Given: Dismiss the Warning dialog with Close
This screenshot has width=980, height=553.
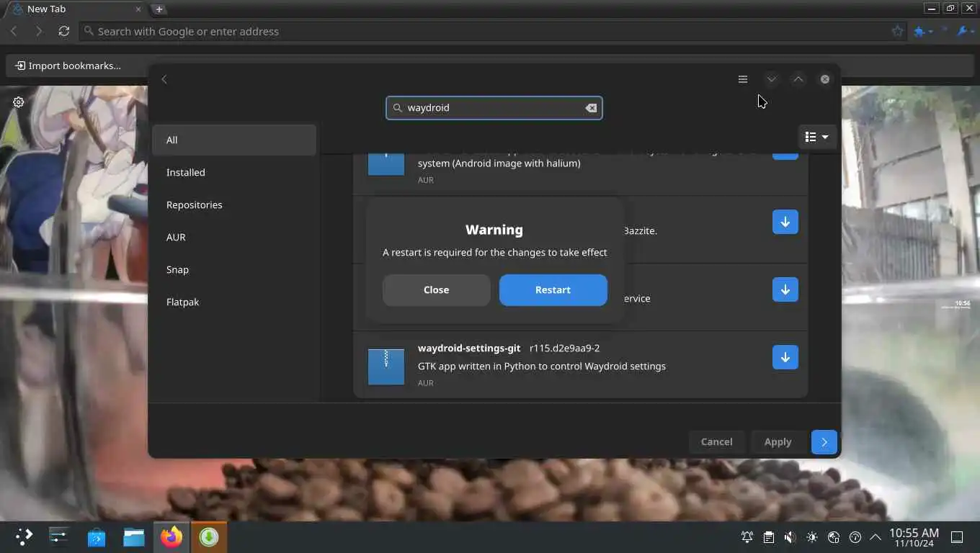Looking at the screenshot, I should pyautogui.click(x=436, y=289).
